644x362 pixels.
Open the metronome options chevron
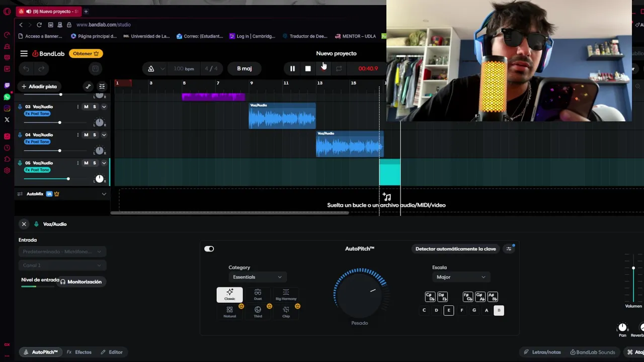pyautogui.click(x=162, y=68)
